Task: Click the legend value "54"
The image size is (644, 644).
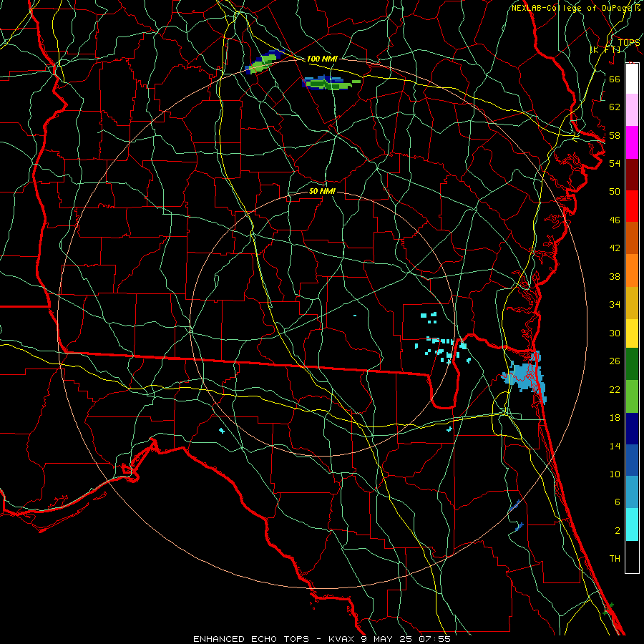Action: (615, 163)
